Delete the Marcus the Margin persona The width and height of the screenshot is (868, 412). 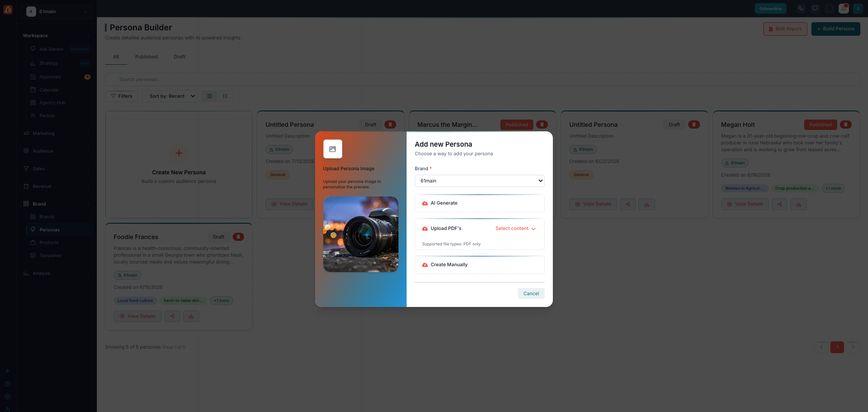(542, 125)
